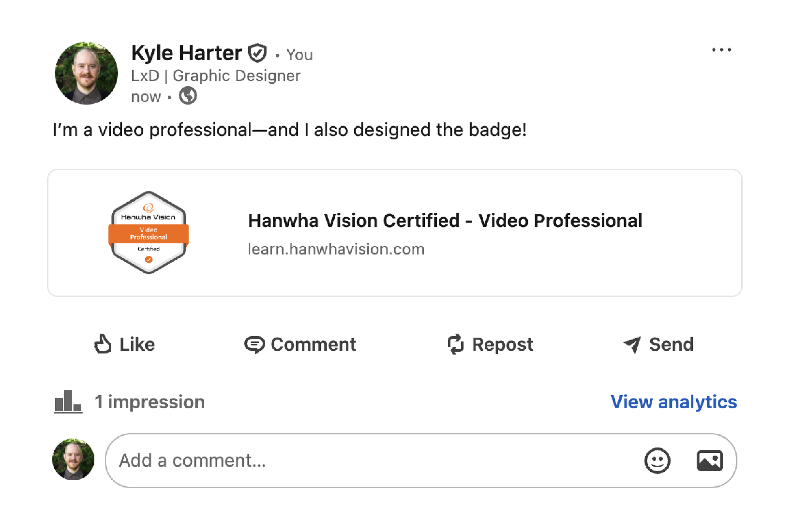Click the globe visibility icon under the name
Viewport: 793px width, 532px height.
pyautogui.click(x=188, y=96)
